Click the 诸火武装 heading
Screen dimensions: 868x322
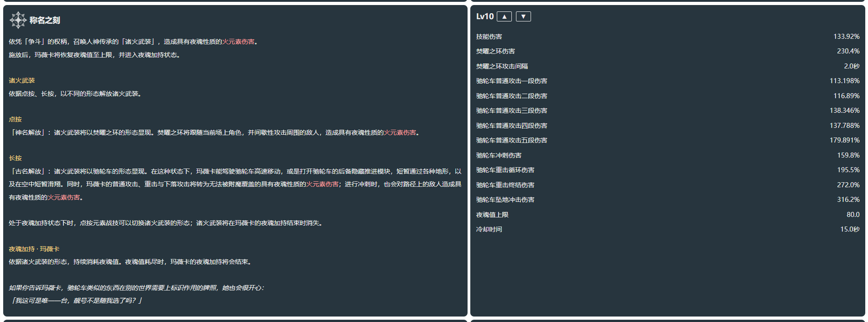tap(22, 80)
